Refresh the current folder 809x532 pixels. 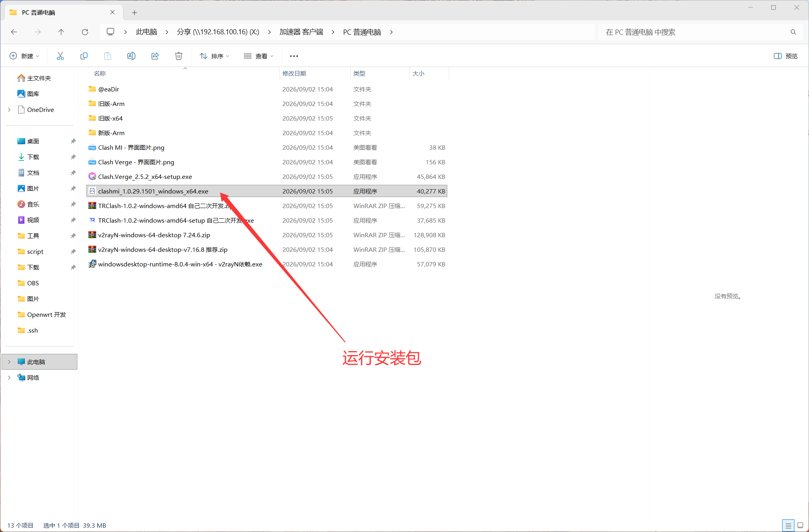(x=85, y=32)
